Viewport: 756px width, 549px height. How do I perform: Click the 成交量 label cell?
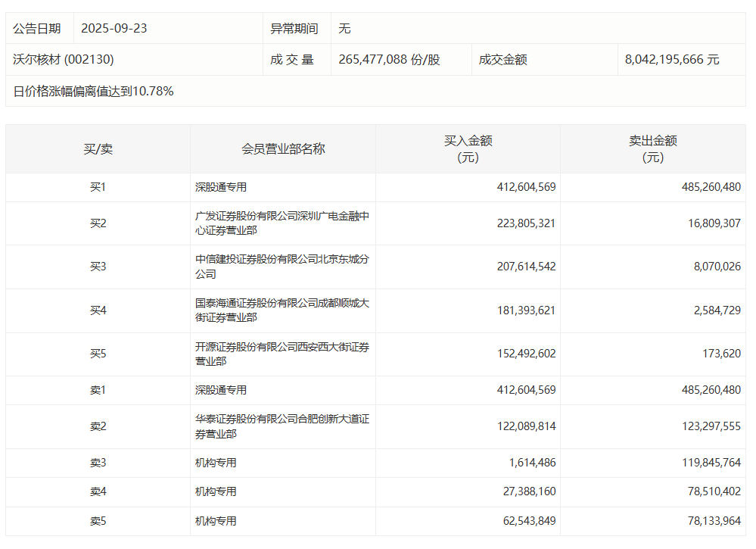click(x=292, y=59)
